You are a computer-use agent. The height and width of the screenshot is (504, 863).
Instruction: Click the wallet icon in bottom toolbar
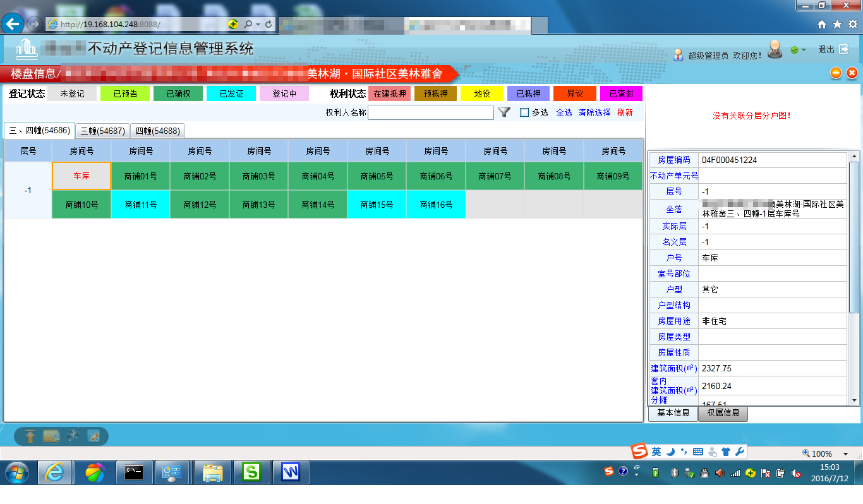51,436
